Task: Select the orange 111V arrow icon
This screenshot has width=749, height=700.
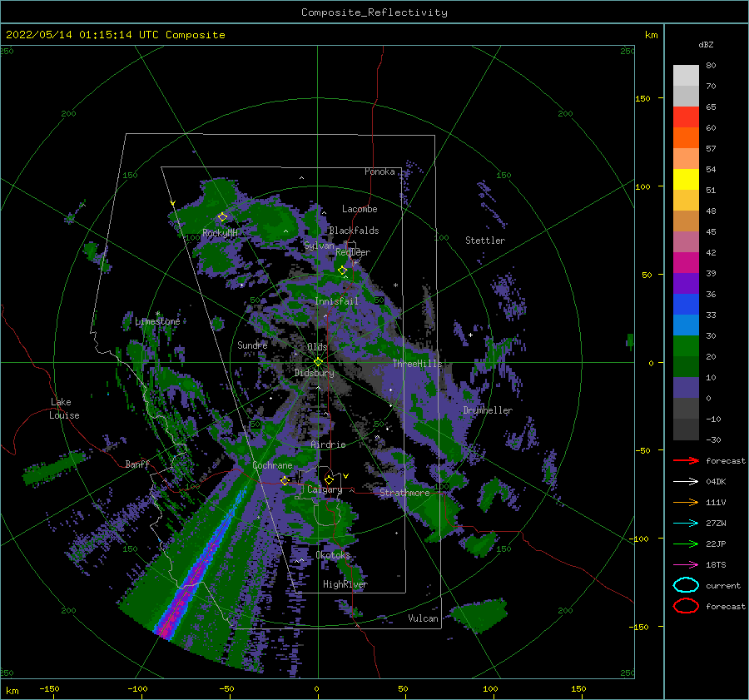Action: click(x=686, y=502)
